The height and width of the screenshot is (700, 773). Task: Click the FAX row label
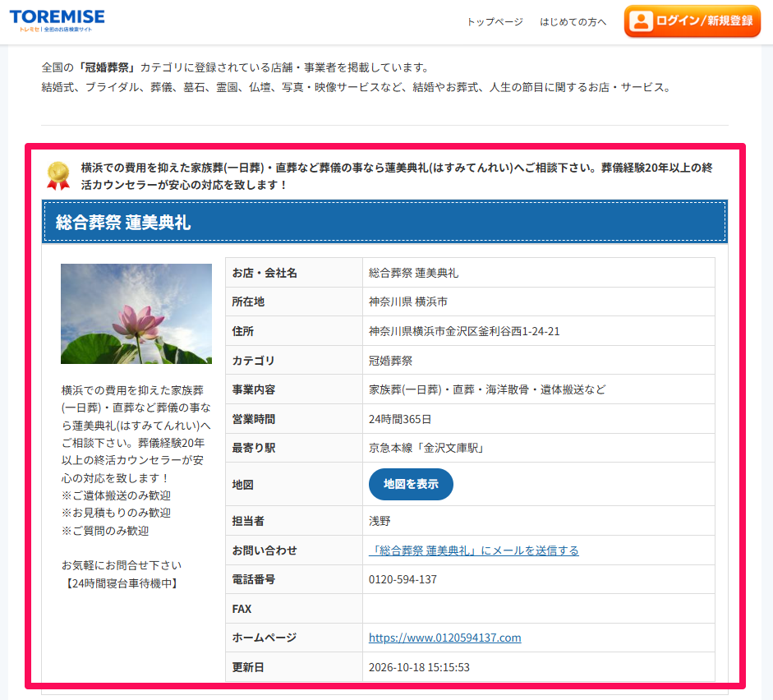242,609
